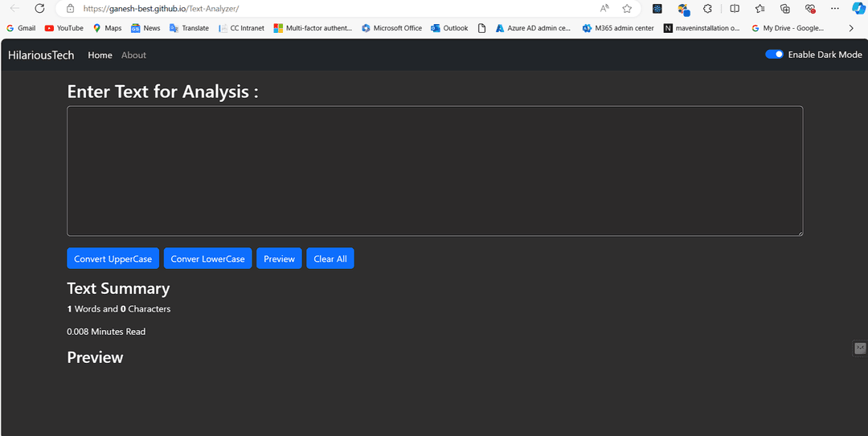
Task: Open the Multi-factor authentication bookmark
Action: [313, 28]
